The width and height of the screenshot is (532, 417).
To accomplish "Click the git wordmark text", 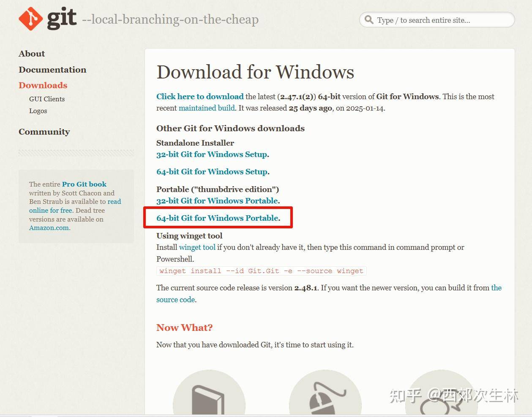I will coord(62,19).
